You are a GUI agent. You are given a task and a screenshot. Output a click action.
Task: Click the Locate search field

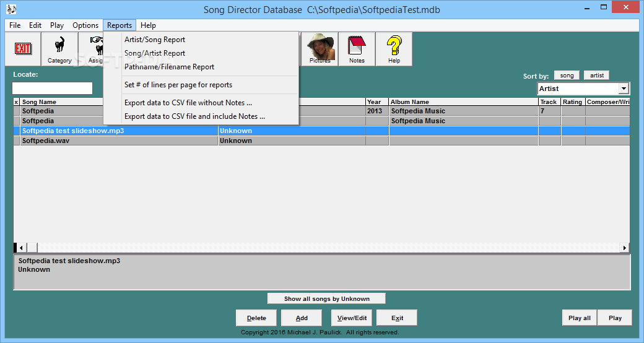click(x=52, y=89)
